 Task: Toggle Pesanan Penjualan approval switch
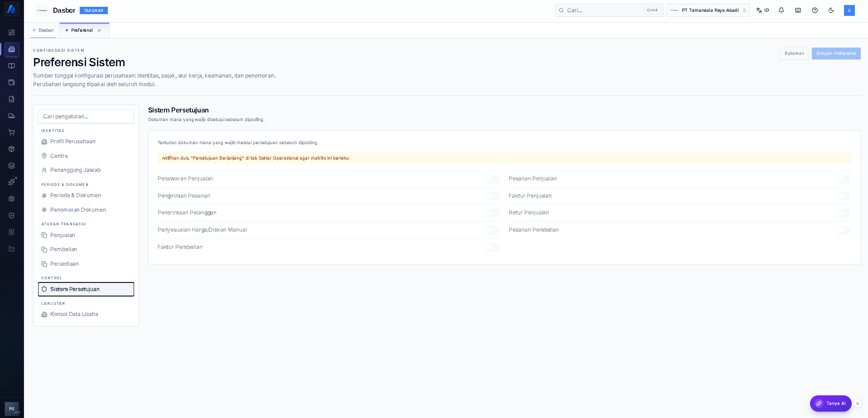[x=844, y=179]
